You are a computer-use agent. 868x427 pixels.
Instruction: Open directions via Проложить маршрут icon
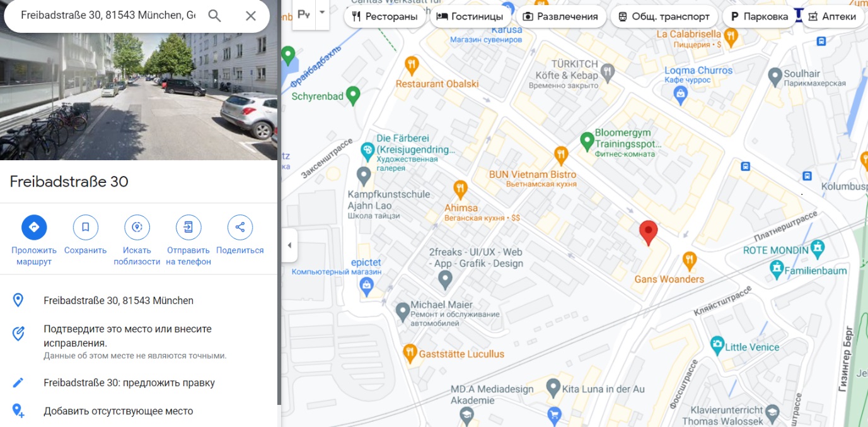click(x=34, y=227)
